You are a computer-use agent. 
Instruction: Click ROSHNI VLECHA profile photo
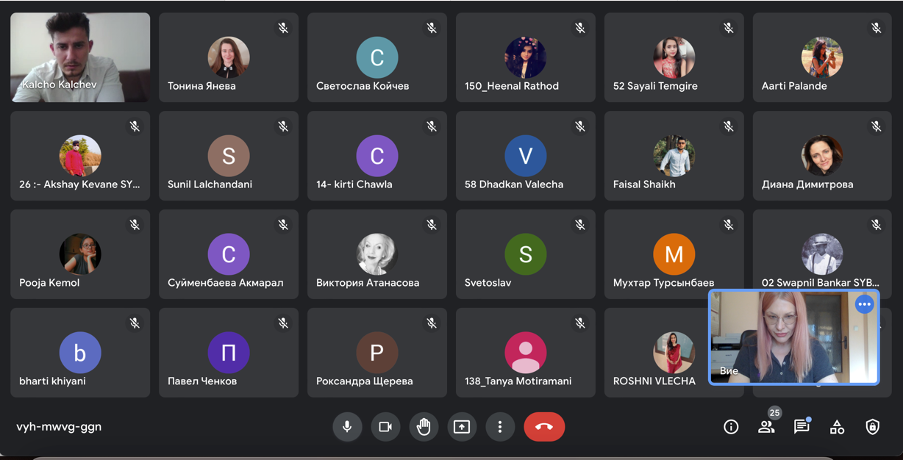coord(674,352)
